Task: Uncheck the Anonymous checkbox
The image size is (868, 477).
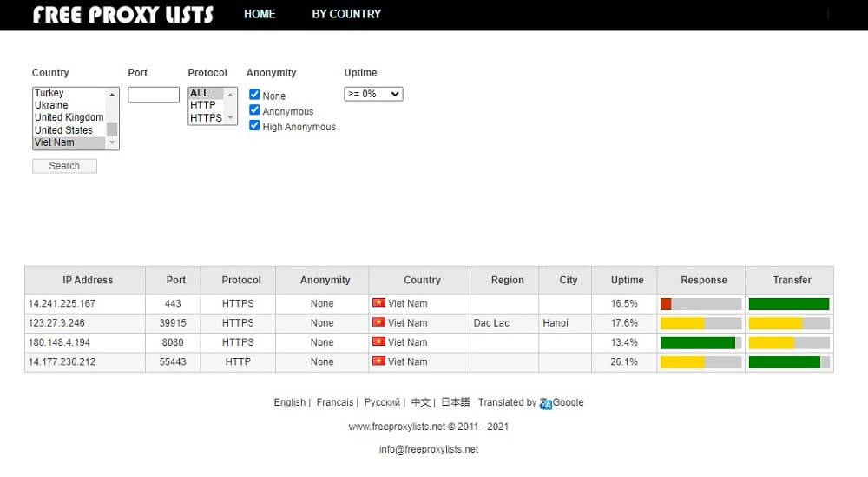Action: pyautogui.click(x=254, y=110)
